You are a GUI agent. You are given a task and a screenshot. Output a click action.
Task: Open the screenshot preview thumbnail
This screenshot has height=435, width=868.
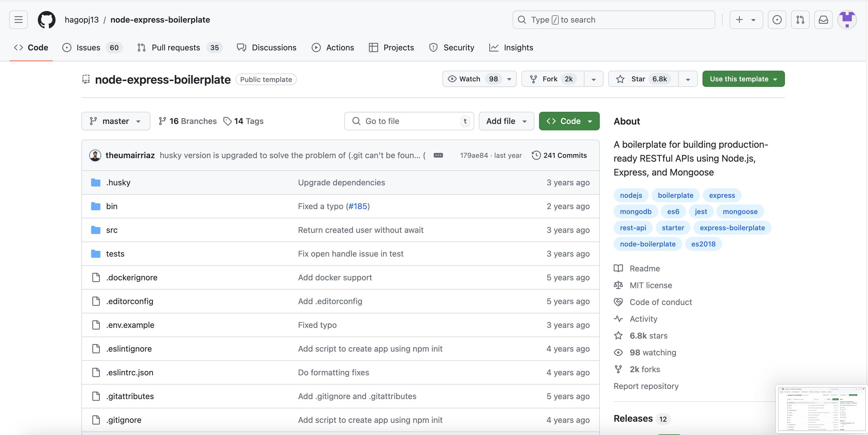[821, 409]
